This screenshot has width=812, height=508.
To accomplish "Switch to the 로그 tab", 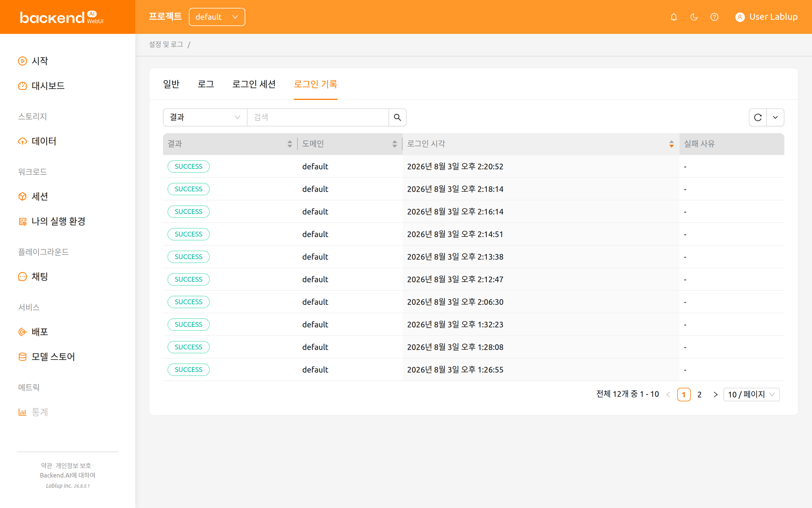I will 206,84.
